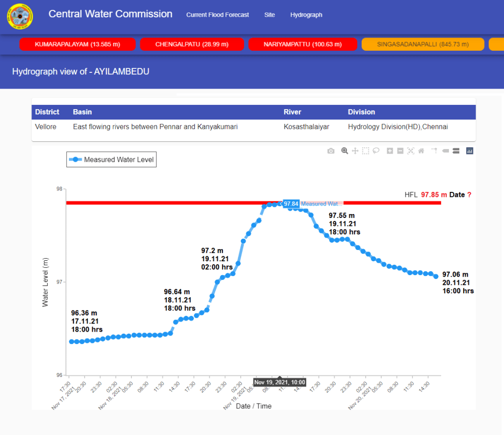Click the download plot camera icon
The width and height of the screenshot is (504, 435).
click(331, 151)
